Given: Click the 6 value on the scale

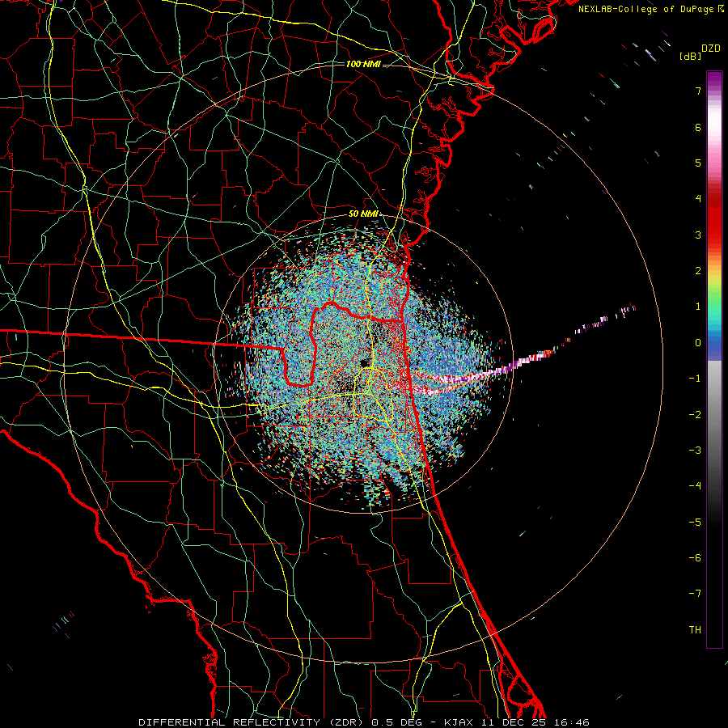Looking at the screenshot, I should pyautogui.click(x=698, y=127).
